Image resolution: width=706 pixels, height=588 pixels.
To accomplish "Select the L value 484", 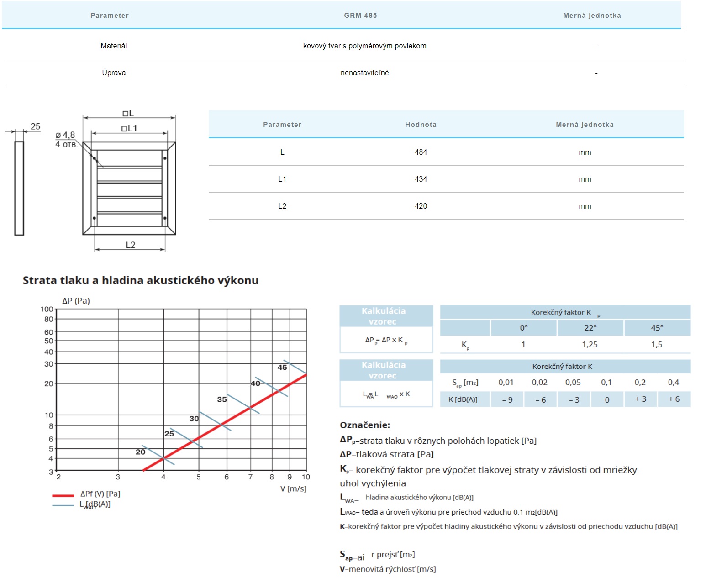I will [x=421, y=152].
